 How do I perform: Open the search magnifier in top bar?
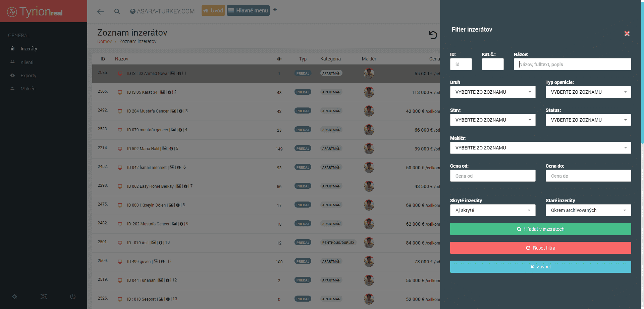click(117, 11)
